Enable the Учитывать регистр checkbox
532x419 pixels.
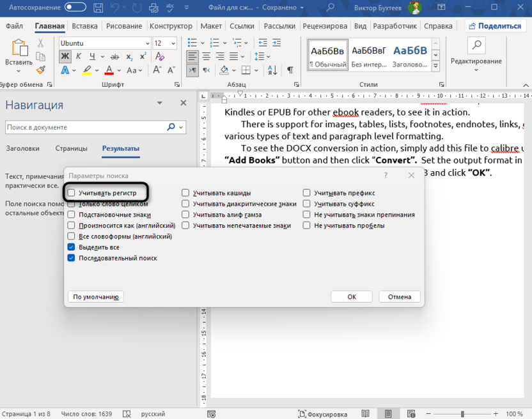click(72, 193)
